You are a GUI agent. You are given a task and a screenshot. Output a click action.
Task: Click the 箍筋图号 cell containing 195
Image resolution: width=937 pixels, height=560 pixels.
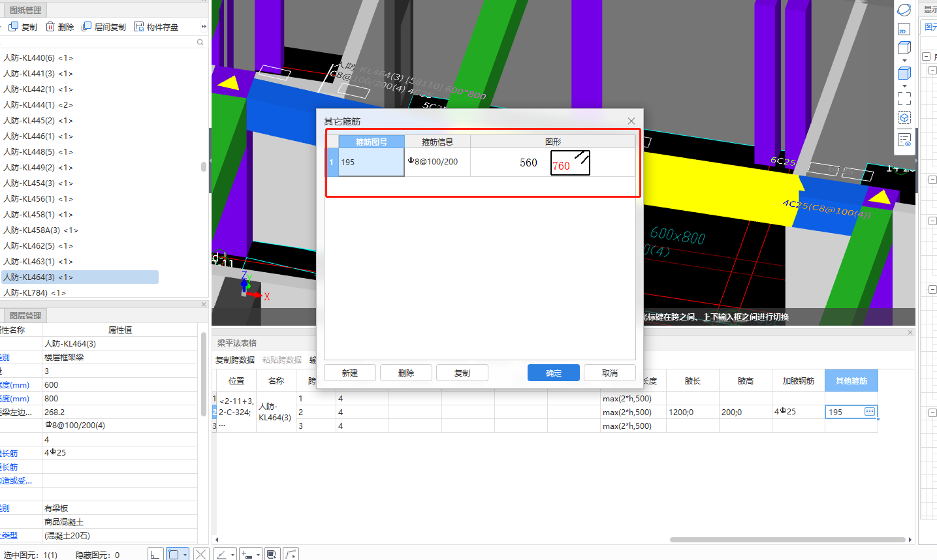pyautogui.click(x=372, y=162)
